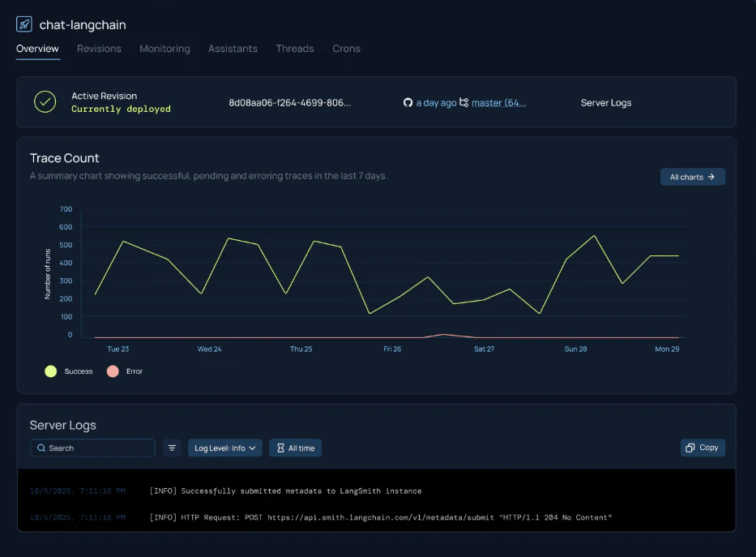Click the 700 y-axis value
This screenshot has width=756, height=557.
(66, 209)
